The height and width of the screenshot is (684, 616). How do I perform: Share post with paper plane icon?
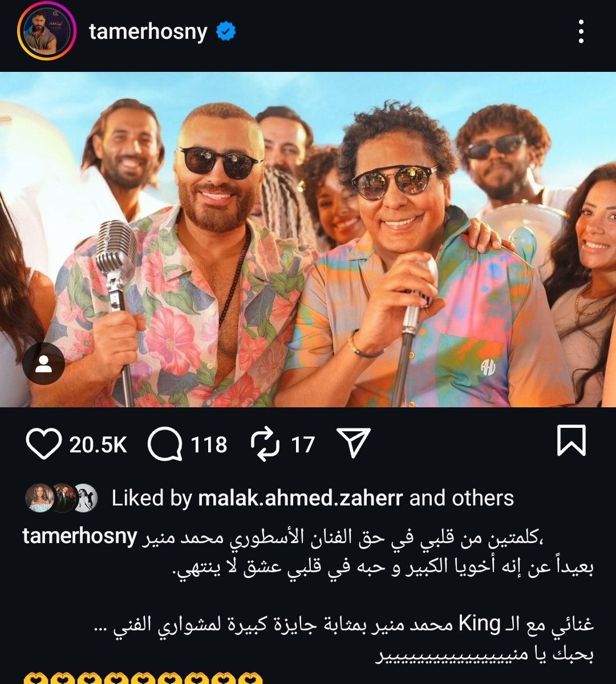click(x=354, y=443)
